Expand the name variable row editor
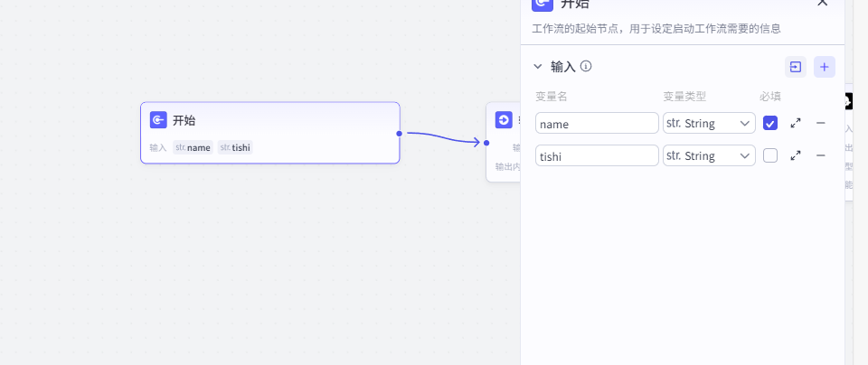868x365 pixels. tap(796, 123)
